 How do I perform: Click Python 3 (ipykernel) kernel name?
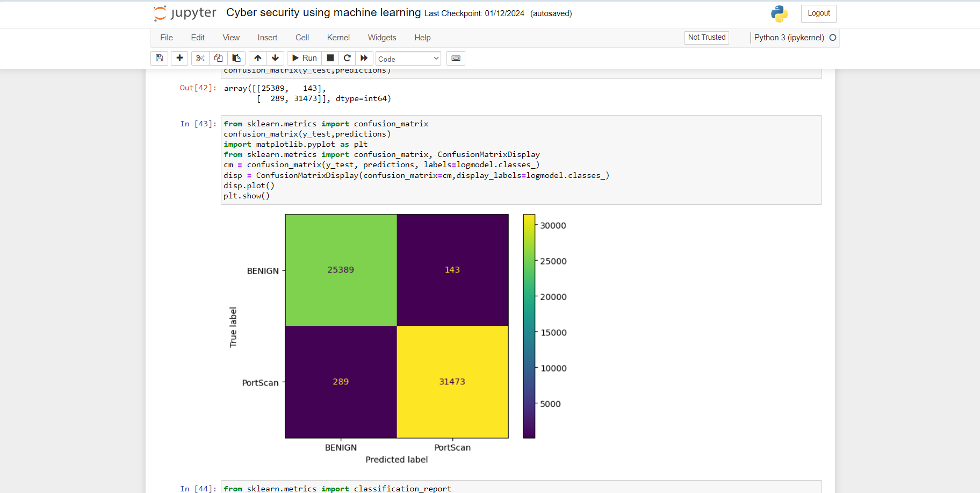pyautogui.click(x=789, y=38)
